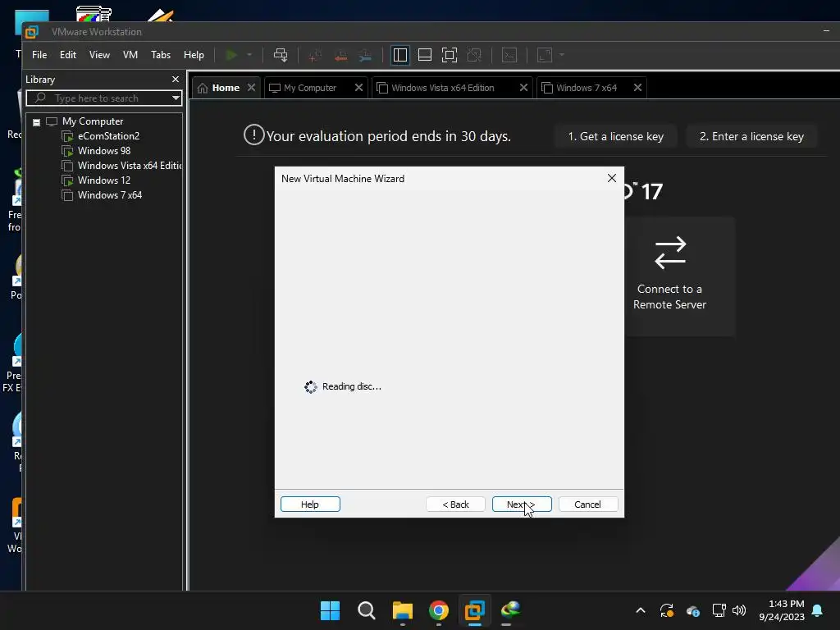840x630 pixels.
Task: Click the console view toolbar icon
Action: pos(509,55)
